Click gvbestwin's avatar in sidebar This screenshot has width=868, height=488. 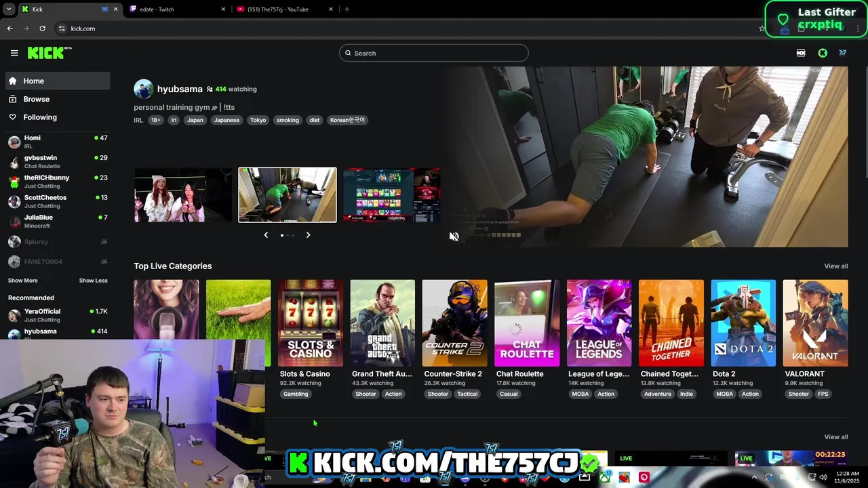14,161
